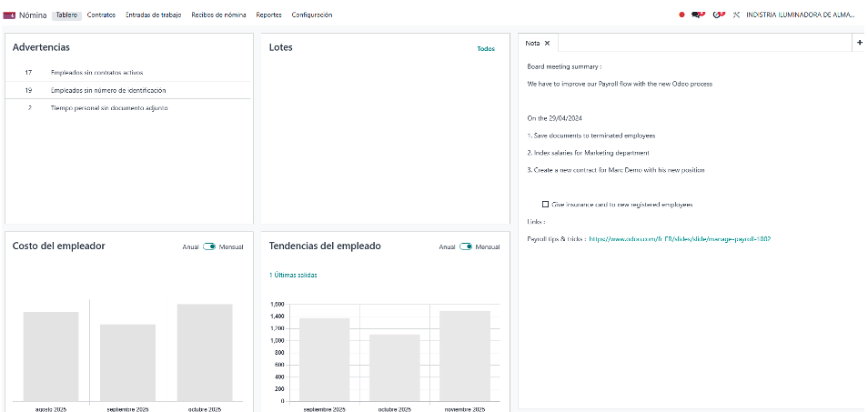This screenshot has width=868, height=412.
Task: Switch company via INDISTRIA ILUMINADORA selector
Action: point(804,15)
